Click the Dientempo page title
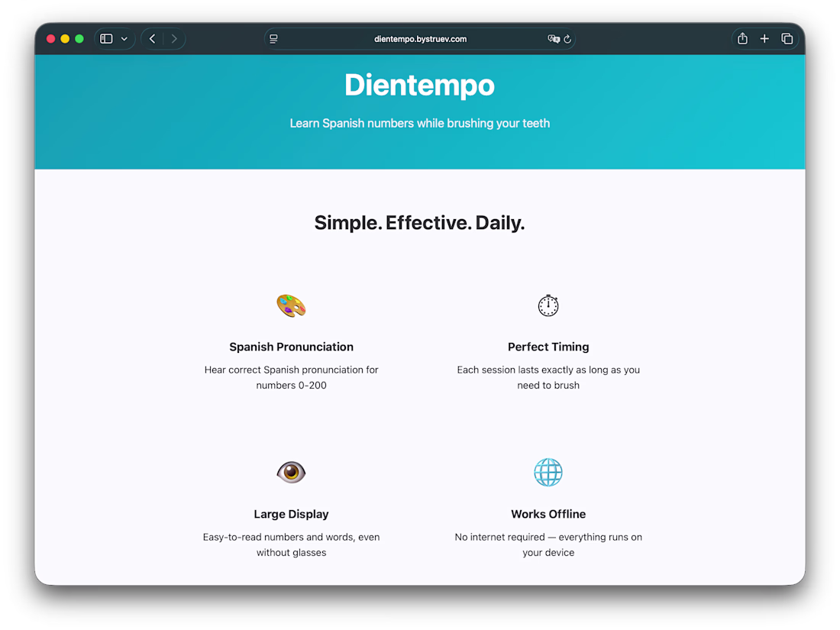This screenshot has height=630, width=840. click(419, 86)
